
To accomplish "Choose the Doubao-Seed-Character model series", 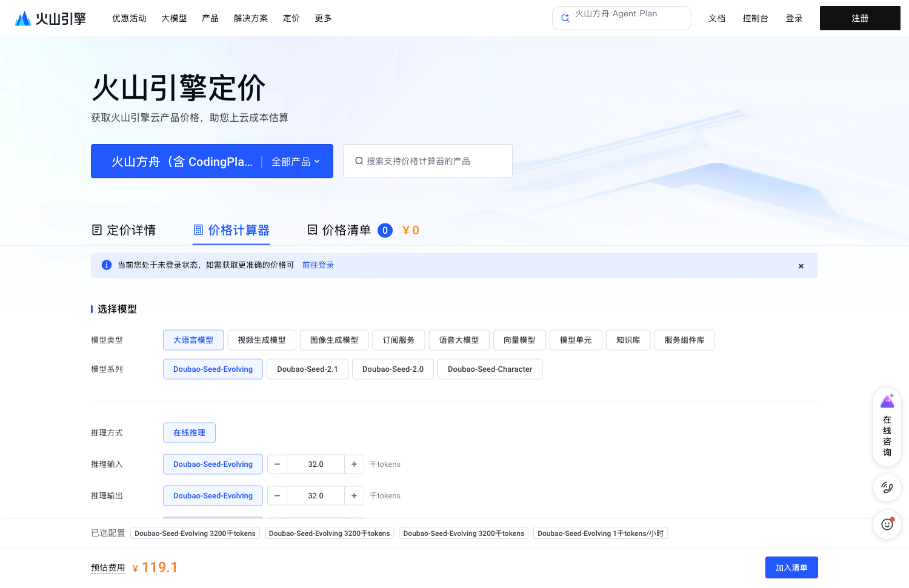I will 490,369.
